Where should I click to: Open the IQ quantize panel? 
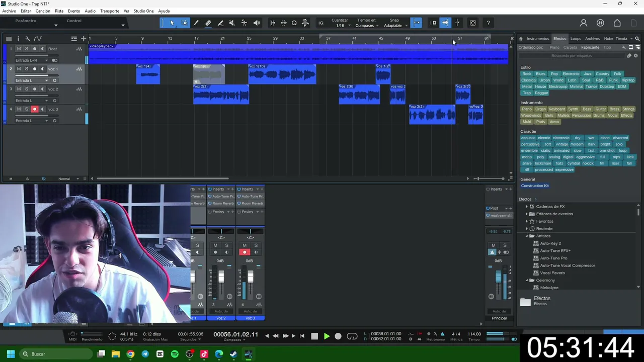click(321, 23)
